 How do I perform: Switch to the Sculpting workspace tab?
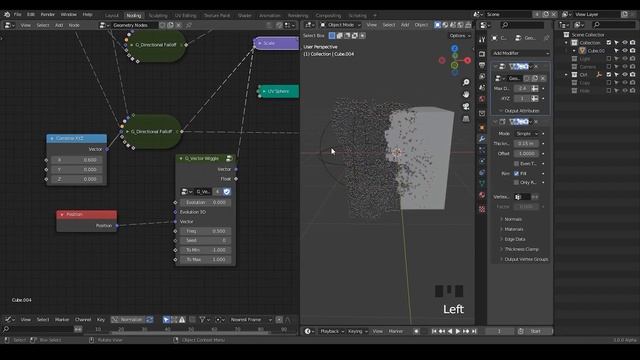point(158,16)
